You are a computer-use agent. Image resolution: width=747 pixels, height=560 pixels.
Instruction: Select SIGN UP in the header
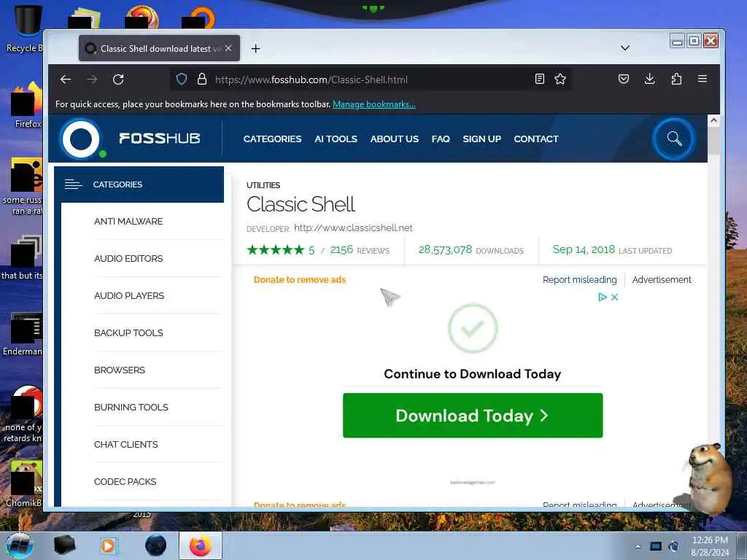(x=481, y=139)
